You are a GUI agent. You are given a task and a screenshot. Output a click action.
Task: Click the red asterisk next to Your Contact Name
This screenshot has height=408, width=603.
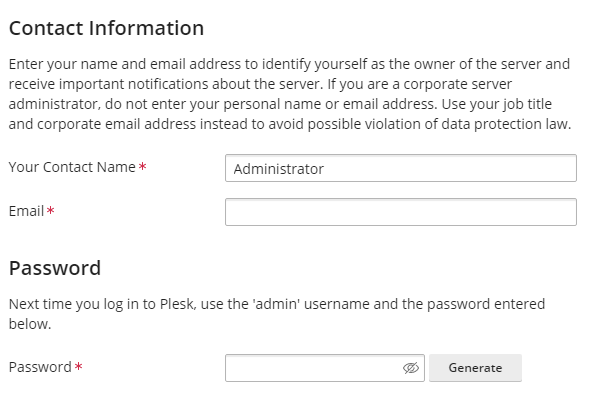[x=143, y=167]
